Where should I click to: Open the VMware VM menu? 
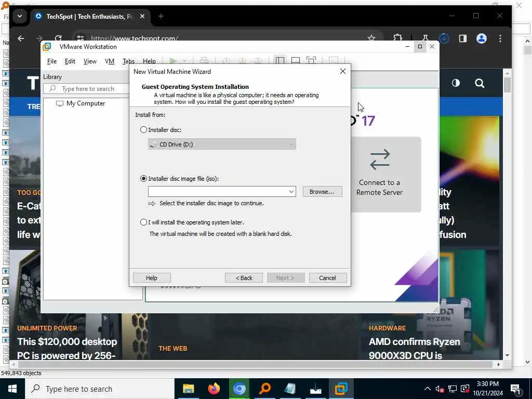click(x=110, y=61)
